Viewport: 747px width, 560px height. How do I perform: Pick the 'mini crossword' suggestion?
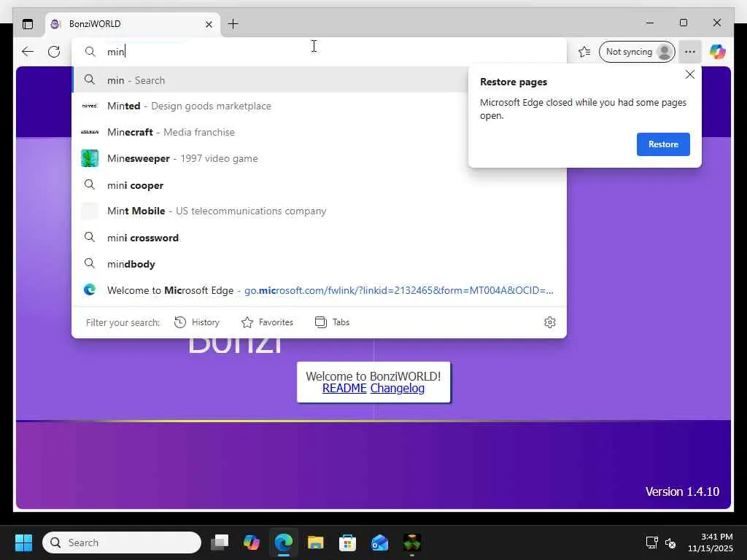(320, 237)
